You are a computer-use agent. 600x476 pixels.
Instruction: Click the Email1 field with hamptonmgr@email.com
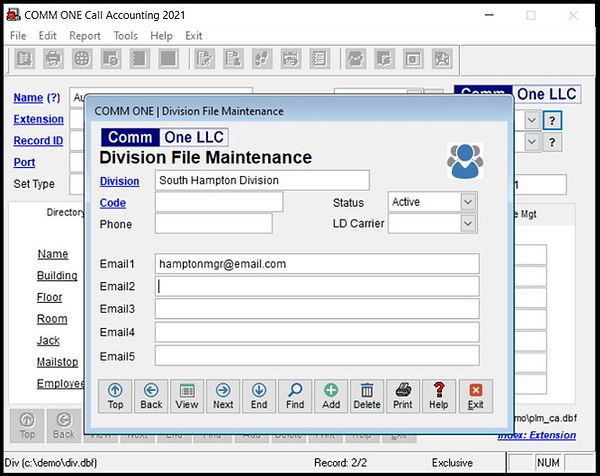[x=317, y=264]
